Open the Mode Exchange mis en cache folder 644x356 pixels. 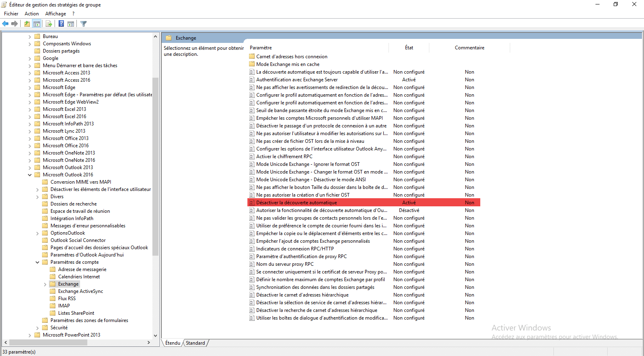(x=287, y=64)
